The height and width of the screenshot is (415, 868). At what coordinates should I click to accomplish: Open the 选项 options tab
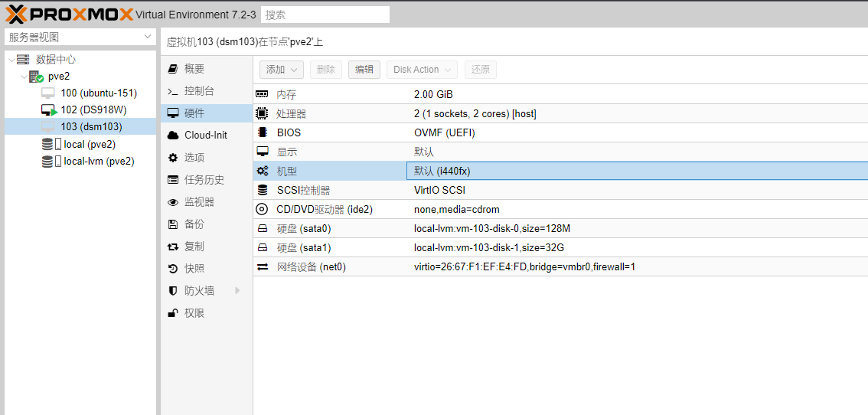pyautogui.click(x=207, y=158)
